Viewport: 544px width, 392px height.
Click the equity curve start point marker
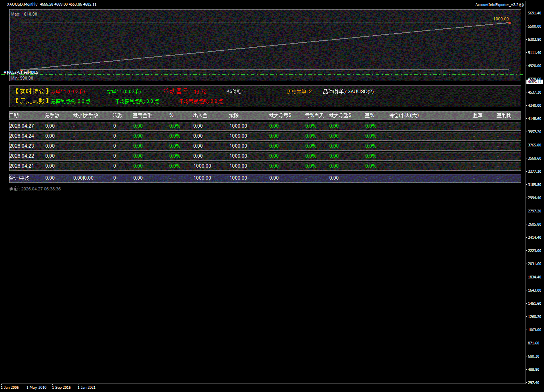click(22, 70)
